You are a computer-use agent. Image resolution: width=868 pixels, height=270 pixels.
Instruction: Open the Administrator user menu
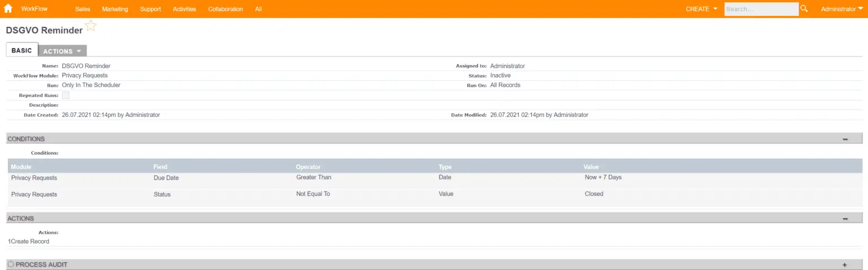(841, 9)
